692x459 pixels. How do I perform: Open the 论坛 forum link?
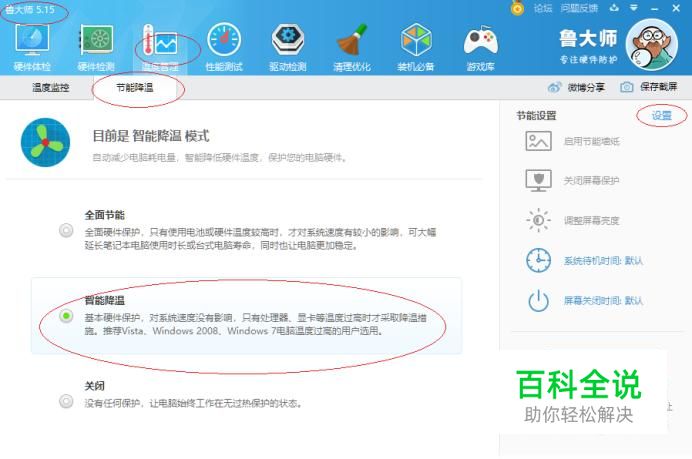coord(543,8)
